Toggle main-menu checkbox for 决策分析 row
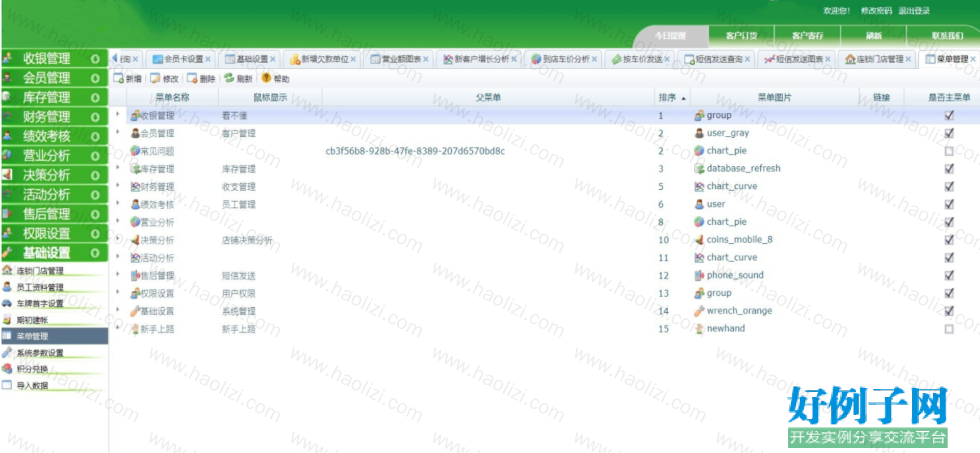The height and width of the screenshot is (453, 980). [x=949, y=240]
